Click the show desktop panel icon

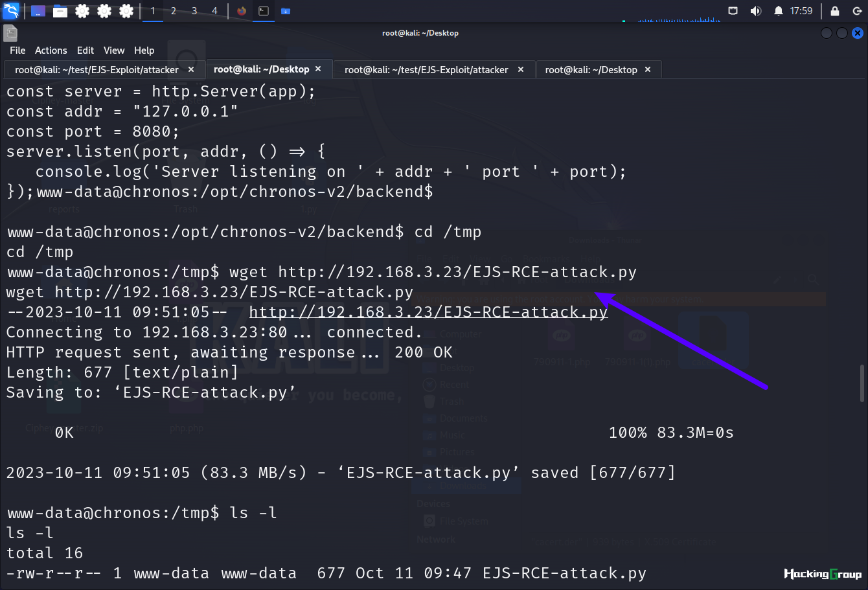tap(38, 11)
